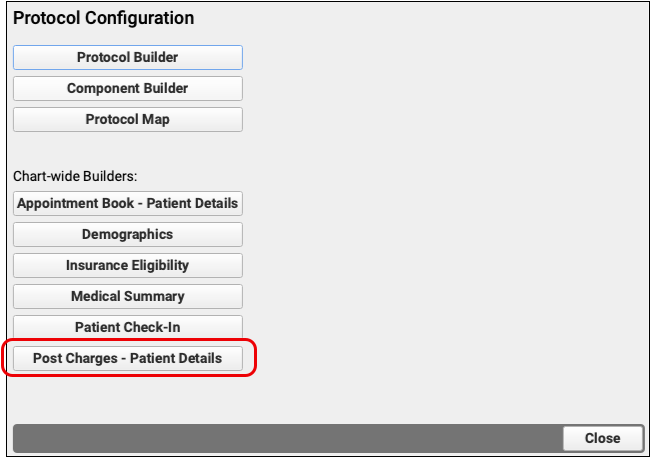Close the Protocol Configuration dialog

point(602,438)
